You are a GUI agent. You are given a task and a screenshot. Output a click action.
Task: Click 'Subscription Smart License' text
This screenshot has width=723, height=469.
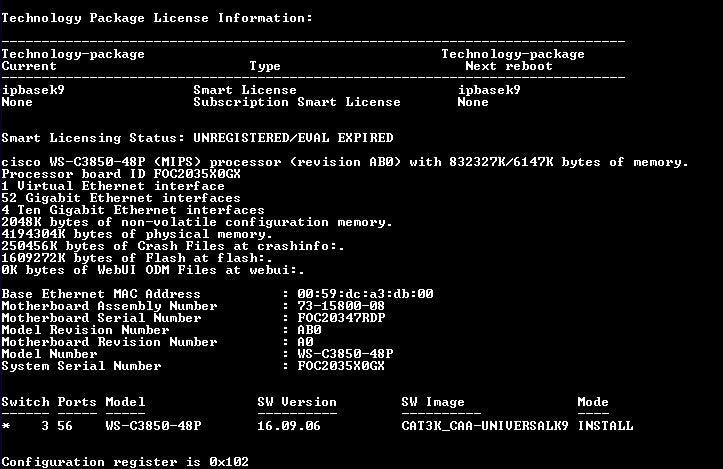(297, 102)
